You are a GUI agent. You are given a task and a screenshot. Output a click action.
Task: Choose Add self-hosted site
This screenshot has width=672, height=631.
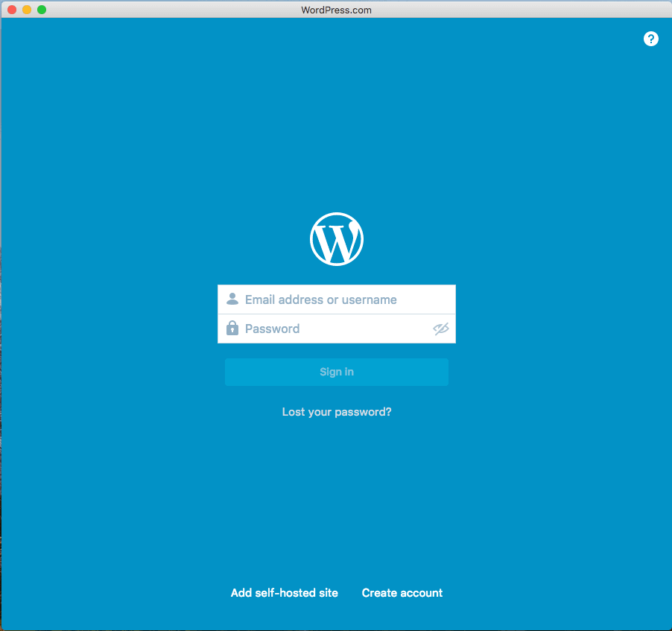(284, 593)
